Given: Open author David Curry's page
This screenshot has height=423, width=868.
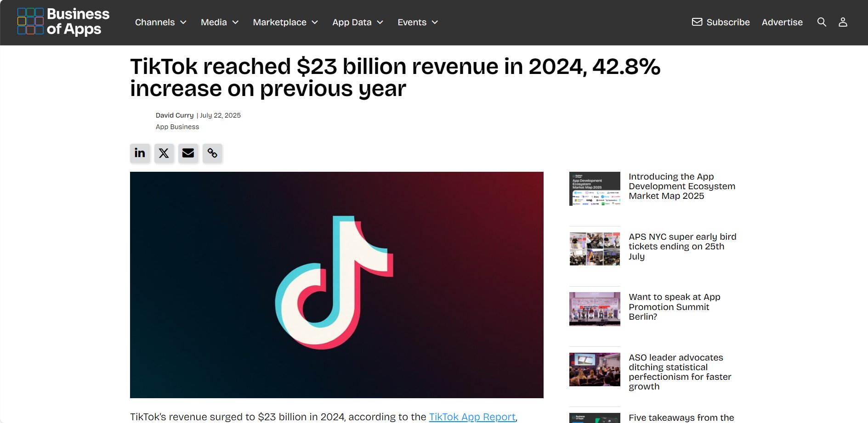Looking at the screenshot, I should [x=175, y=115].
